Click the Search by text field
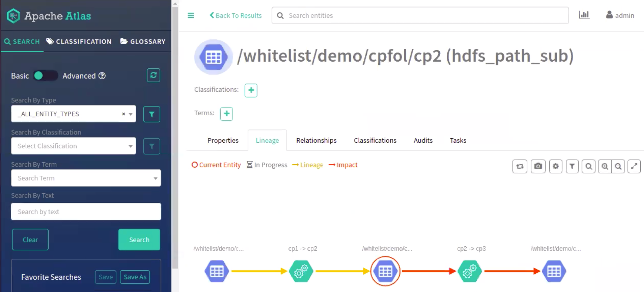 pos(86,212)
